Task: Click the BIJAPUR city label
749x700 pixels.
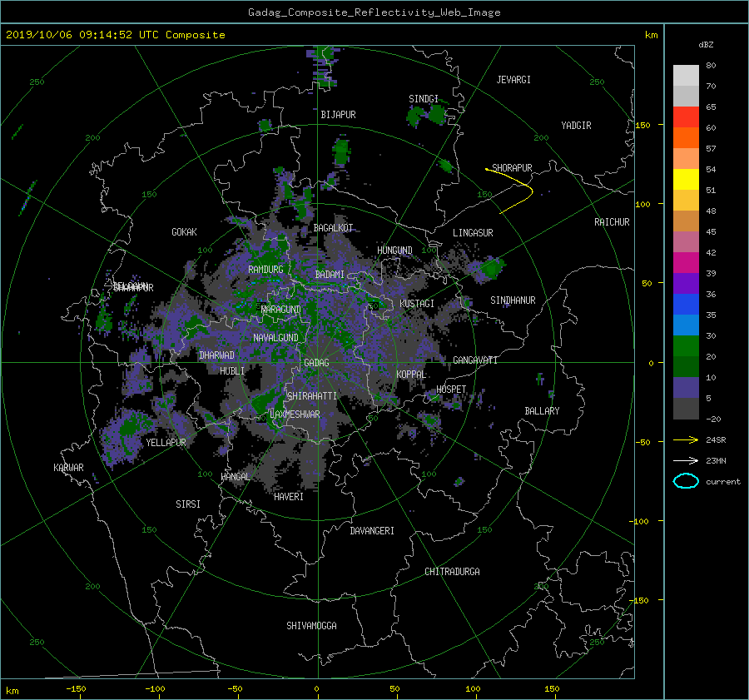Action: coord(338,115)
